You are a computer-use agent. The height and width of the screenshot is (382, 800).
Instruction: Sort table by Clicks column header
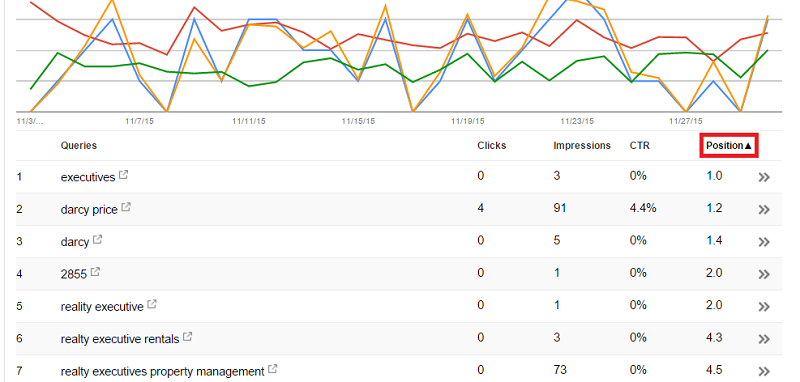[492, 145]
